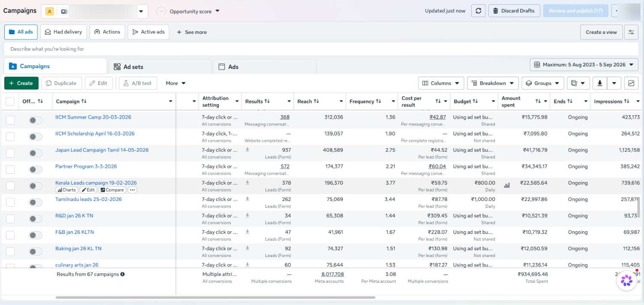Sort by Off/On column arrows
The width and height of the screenshot is (644, 305).
click(x=40, y=102)
